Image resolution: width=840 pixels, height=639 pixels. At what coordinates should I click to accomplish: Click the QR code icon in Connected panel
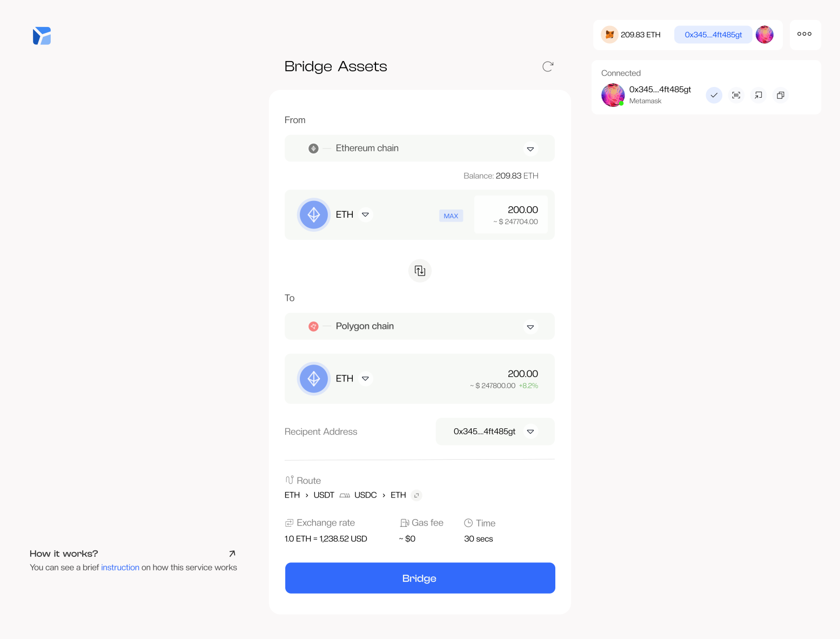pyautogui.click(x=736, y=95)
